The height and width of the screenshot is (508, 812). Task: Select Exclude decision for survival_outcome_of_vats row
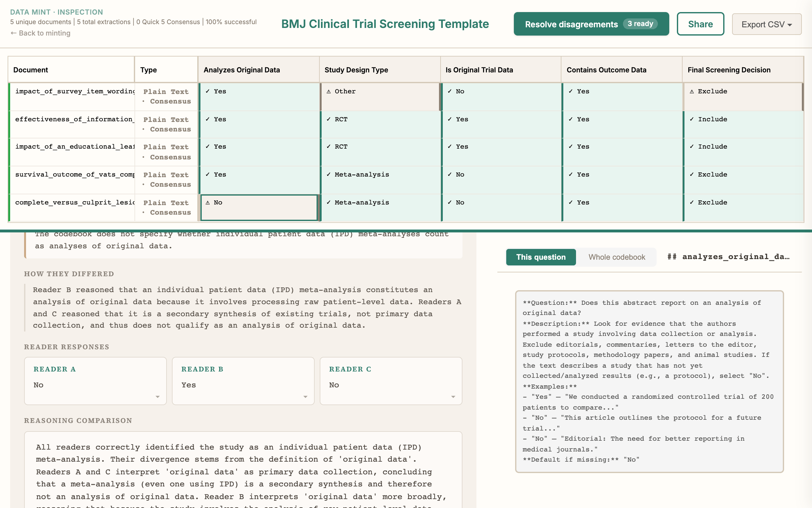pyautogui.click(x=743, y=180)
